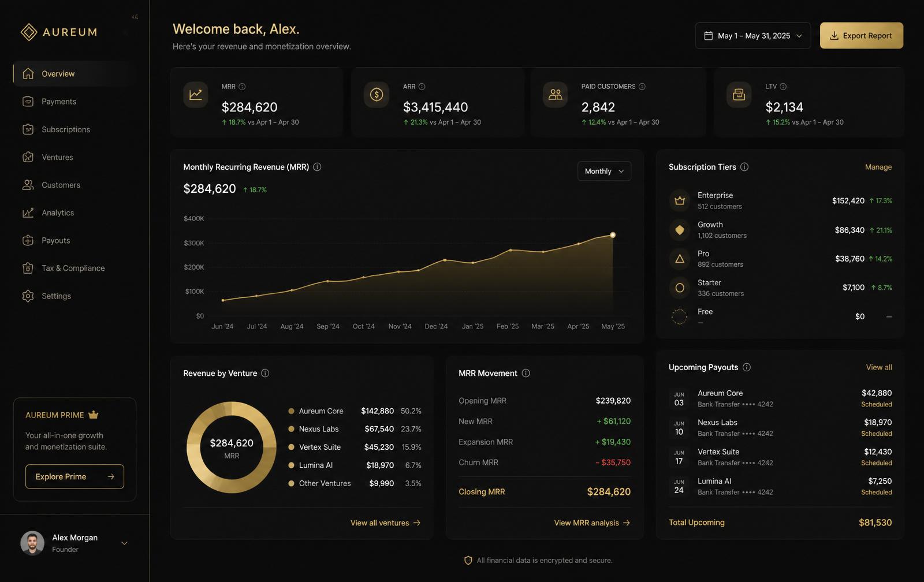Click the Revenue by Venture info icon
This screenshot has height=582, width=924.
pyautogui.click(x=265, y=373)
